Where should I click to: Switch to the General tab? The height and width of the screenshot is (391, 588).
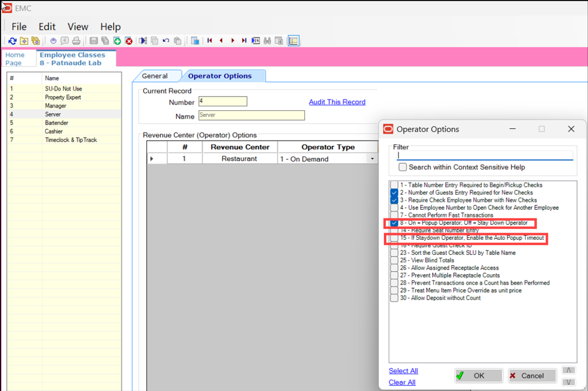pyautogui.click(x=155, y=76)
